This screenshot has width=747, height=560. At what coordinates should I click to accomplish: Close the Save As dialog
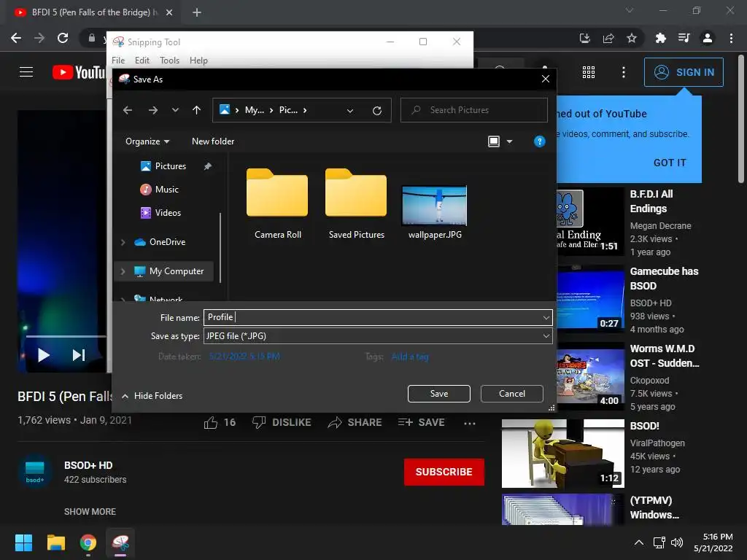coord(546,79)
